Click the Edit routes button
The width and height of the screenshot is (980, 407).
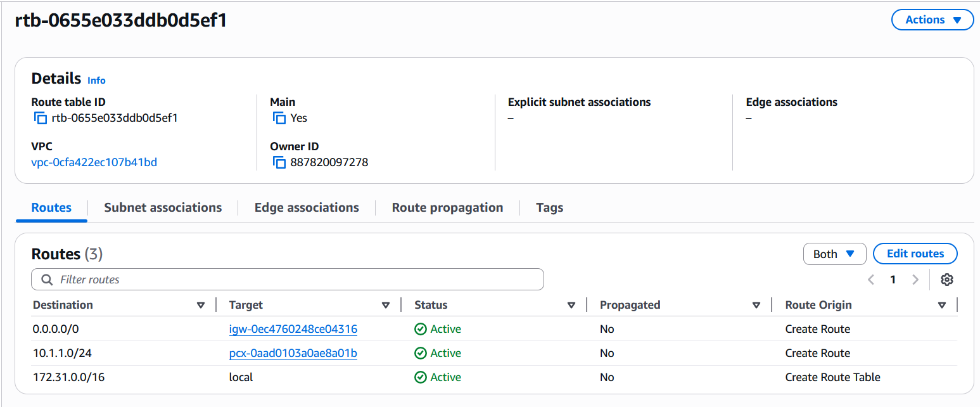pos(915,254)
